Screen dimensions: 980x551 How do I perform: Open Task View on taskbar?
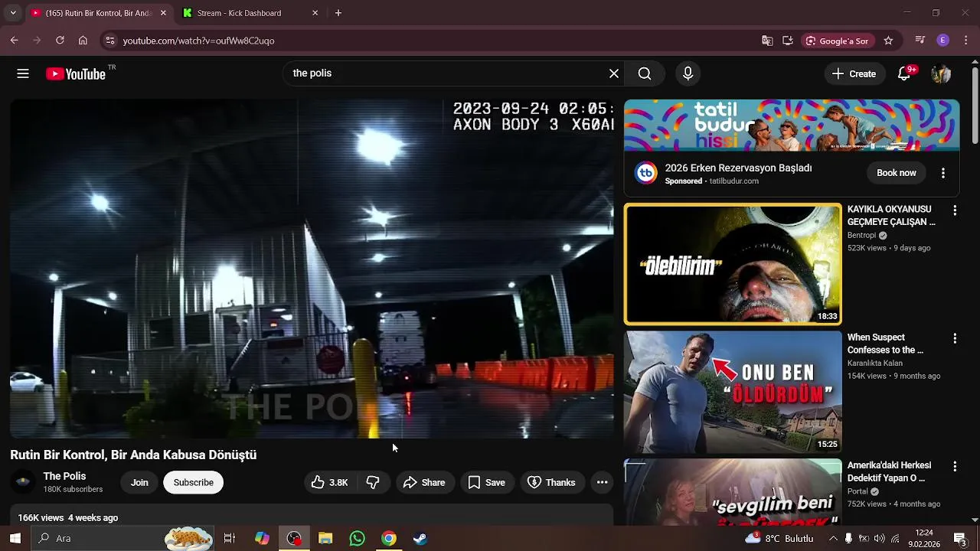229,538
